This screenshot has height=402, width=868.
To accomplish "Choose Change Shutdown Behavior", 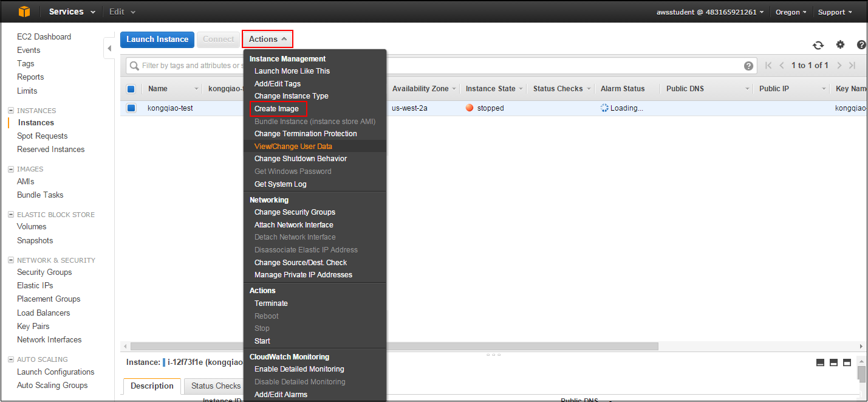I will (301, 159).
